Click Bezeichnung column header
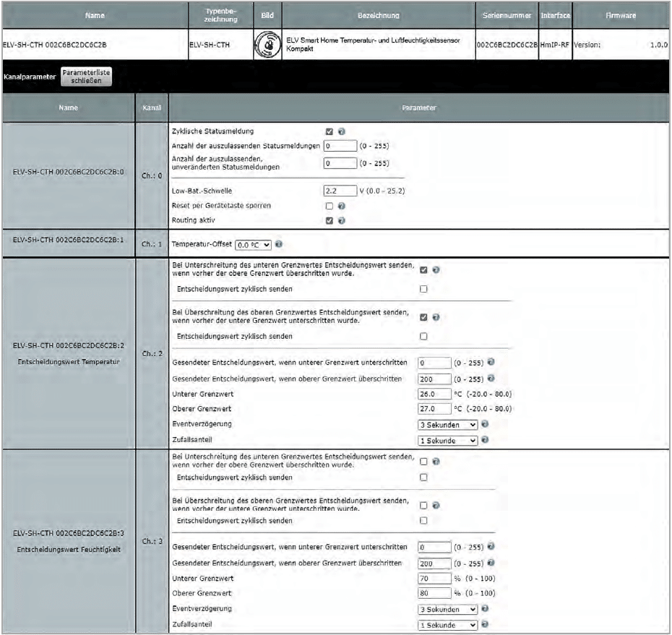The width and height of the screenshot is (672, 635). (379, 15)
